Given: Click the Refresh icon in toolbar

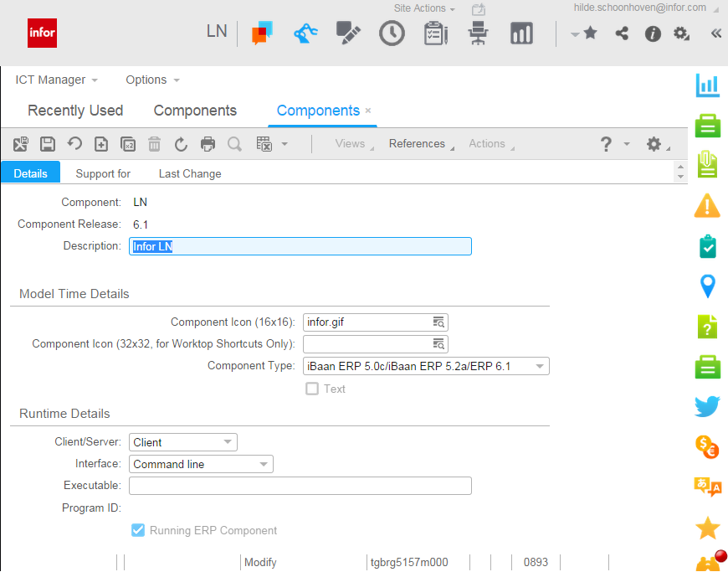Looking at the screenshot, I should pyautogui.click(x=181, y=144).
